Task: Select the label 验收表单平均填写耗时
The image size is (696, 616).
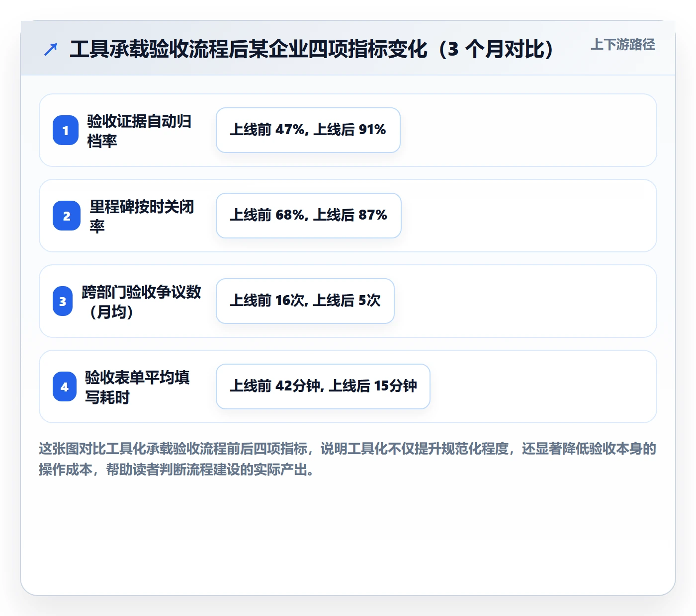Action: [137, 387]
